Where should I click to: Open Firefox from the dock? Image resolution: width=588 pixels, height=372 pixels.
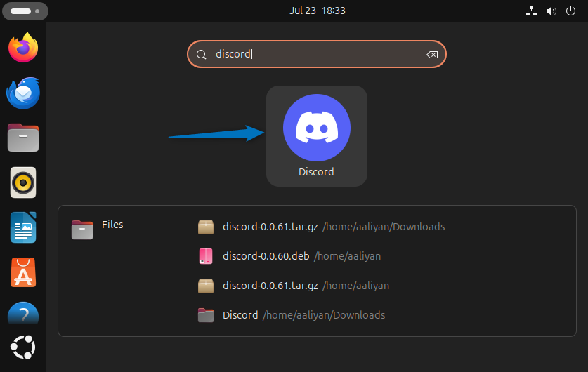23,48
